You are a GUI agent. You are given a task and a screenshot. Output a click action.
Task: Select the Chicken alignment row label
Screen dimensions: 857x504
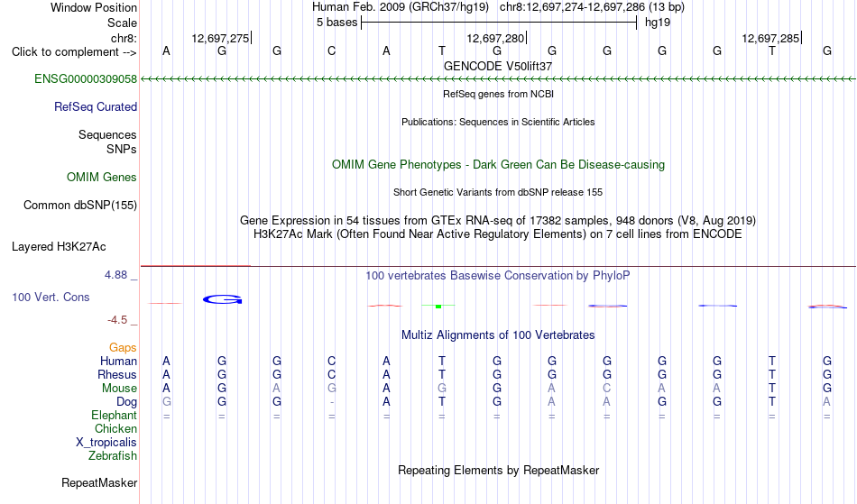point(115,428)
